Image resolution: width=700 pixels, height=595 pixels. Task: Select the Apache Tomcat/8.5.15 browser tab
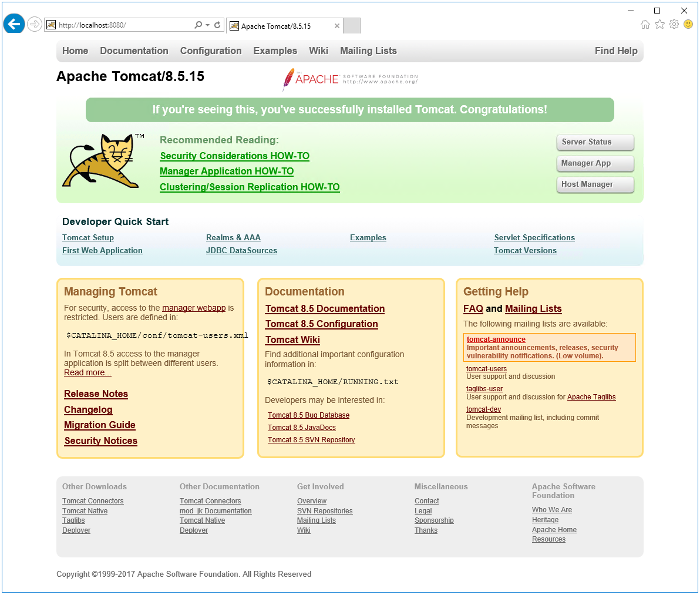click(285, 26)
